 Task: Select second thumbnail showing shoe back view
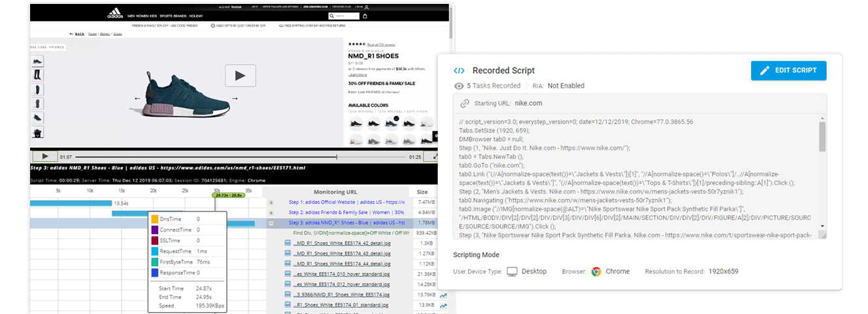pyautogui.click(x=37, y=75)
